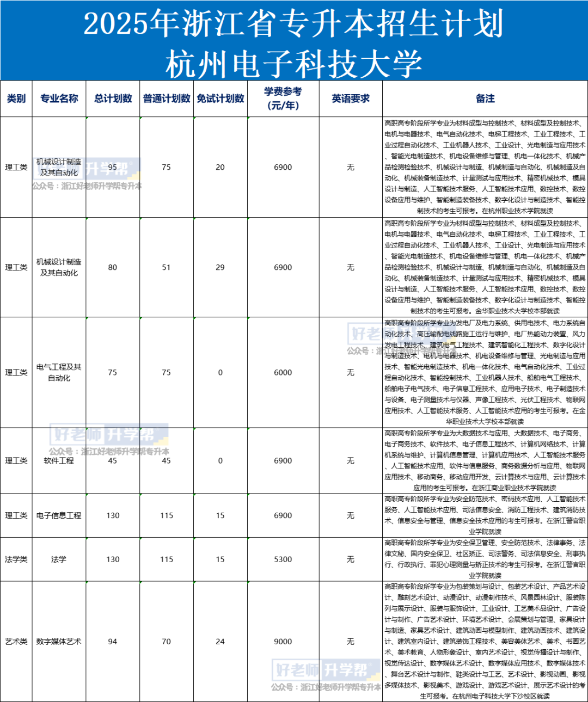Click 软件工程 row's tuition 6900
This screenshot has width=588, height=702.
point(283,460)
